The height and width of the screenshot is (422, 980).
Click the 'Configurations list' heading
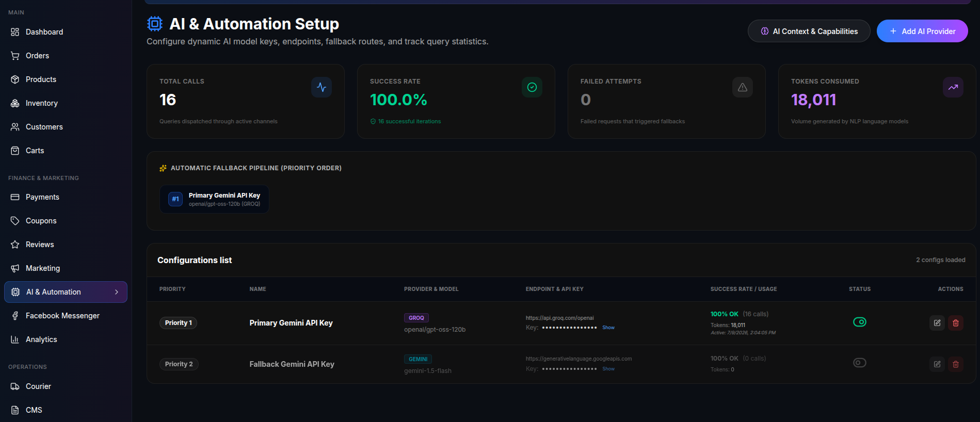pyautogui.click(x=195, y=260)
